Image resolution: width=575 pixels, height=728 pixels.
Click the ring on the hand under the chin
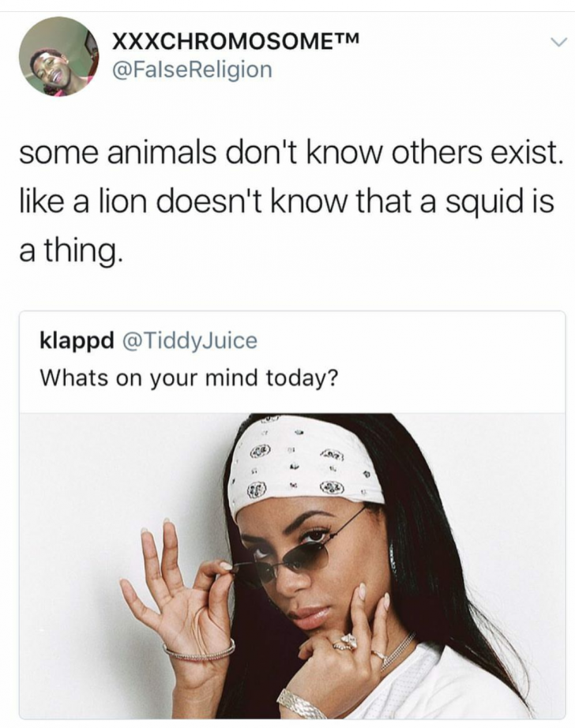point(348,642)
